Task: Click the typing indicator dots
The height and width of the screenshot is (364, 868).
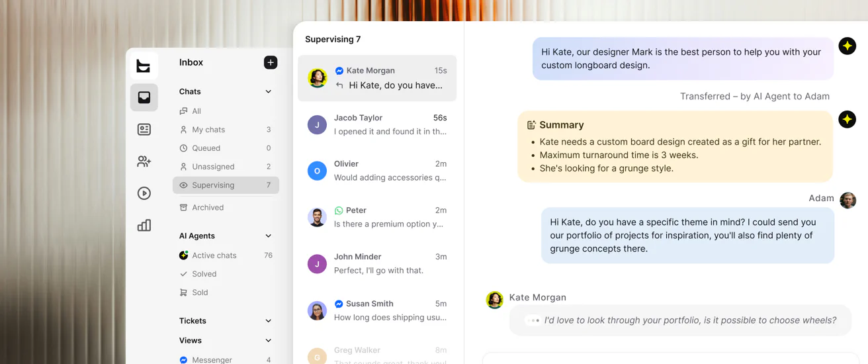Action: 533,320
